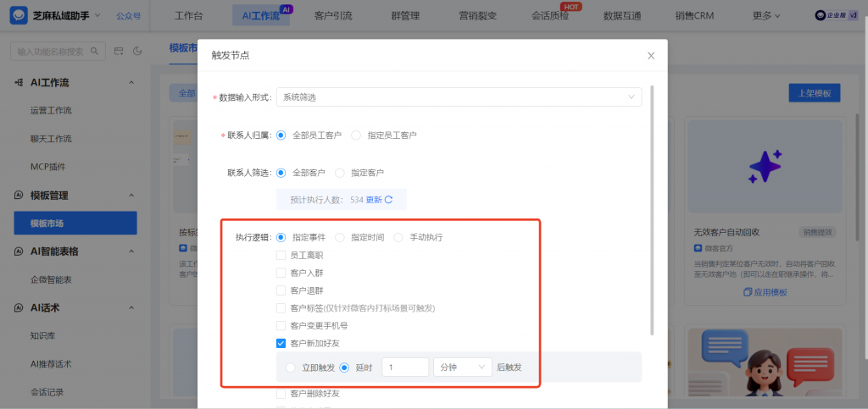The image size is (868, 409).
Task: Click the sidebar layout icon beside search
Action: point(119,52)
